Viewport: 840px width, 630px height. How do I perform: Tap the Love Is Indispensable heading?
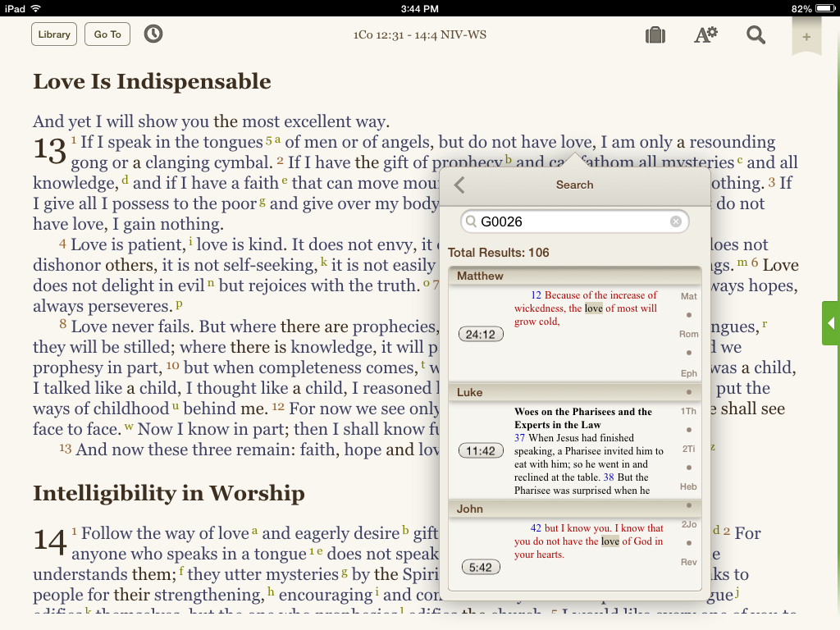point(152,82)
